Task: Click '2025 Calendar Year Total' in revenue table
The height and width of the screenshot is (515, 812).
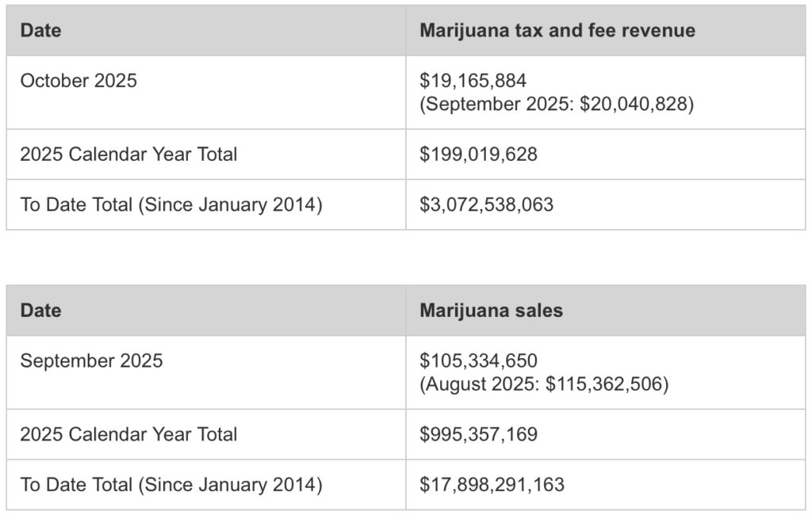Action: point(128,154)
